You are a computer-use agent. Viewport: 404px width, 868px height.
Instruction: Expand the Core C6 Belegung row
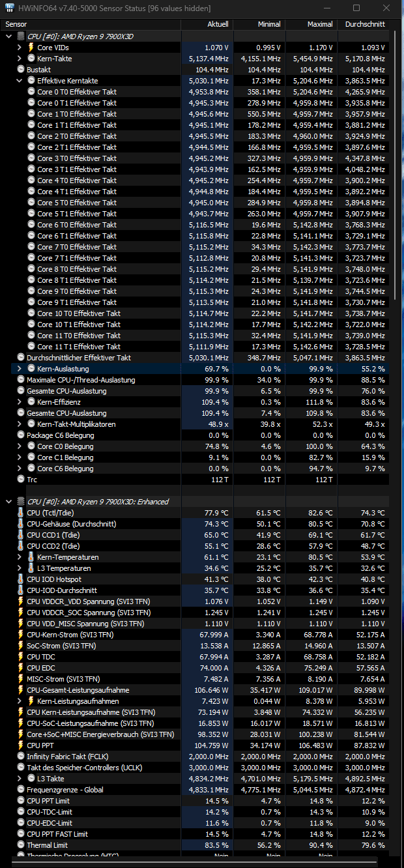(20, 469)
